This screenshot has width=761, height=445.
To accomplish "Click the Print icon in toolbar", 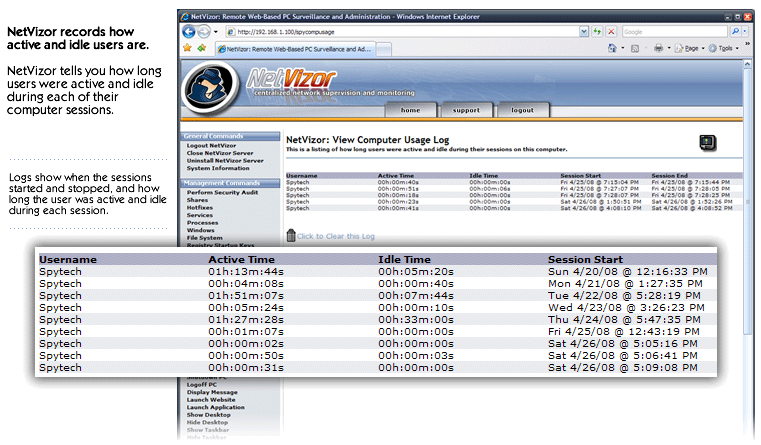I will (658, 48).
